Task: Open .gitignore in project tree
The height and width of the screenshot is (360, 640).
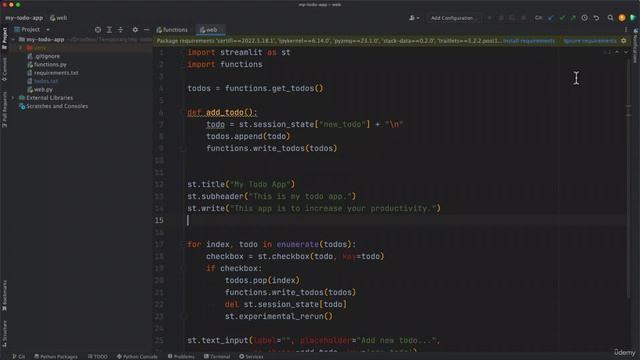Action: pyautogui.click(x=44, y=56)
